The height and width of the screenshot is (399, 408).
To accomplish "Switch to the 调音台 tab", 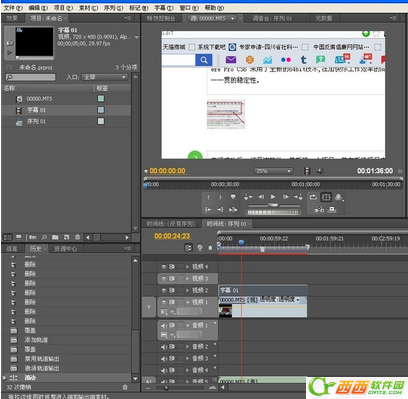I will (272, 19).
